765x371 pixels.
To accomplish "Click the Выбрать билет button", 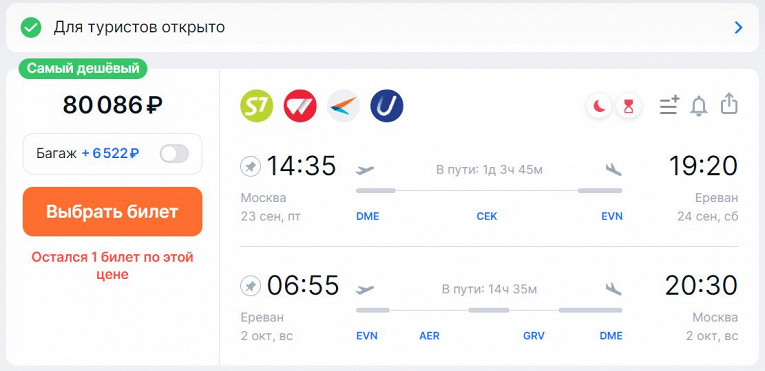I will 113,211.
